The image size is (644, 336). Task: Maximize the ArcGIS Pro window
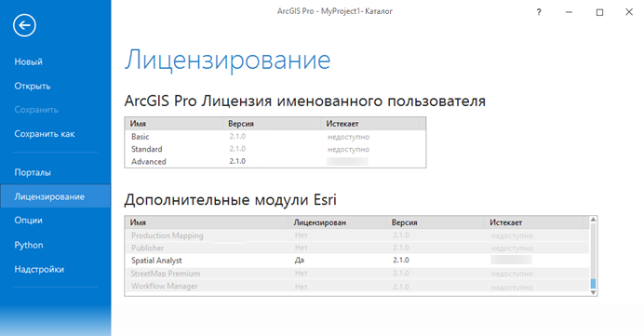pyautogui.click(x=599, y=12)
